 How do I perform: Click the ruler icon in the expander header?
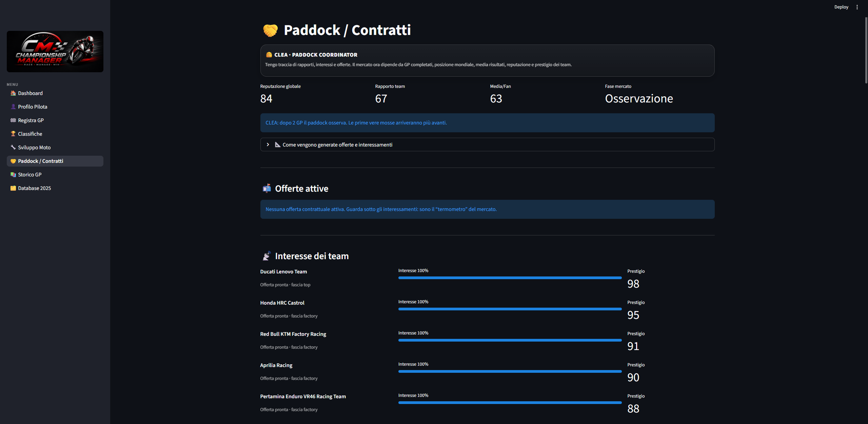click(278, 144)
